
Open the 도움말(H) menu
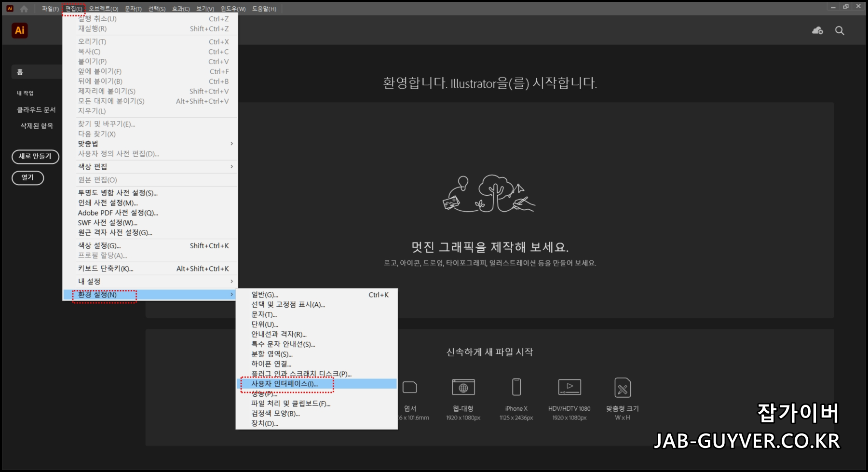pos(264,9)
